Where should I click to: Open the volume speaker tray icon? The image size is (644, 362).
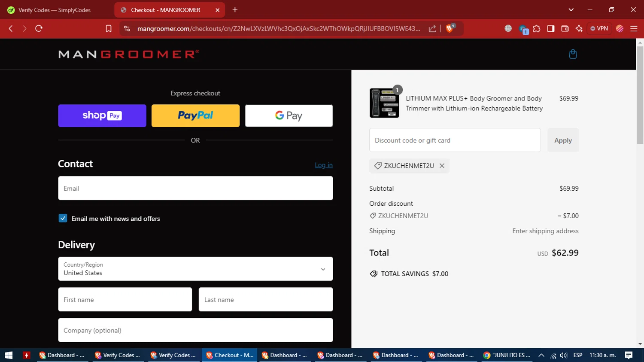pyautogui.click(x=564, y=355)
